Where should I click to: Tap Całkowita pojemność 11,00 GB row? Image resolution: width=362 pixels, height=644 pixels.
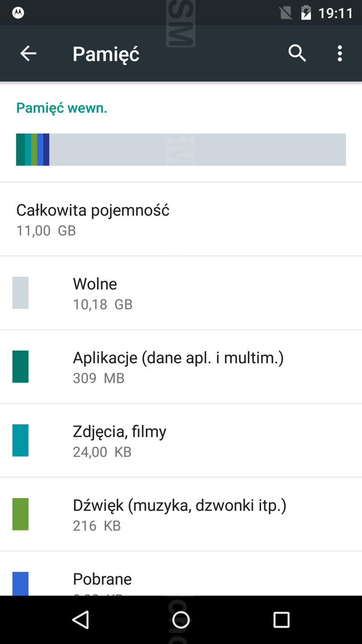pyautogui.click(x=93, y=219)
